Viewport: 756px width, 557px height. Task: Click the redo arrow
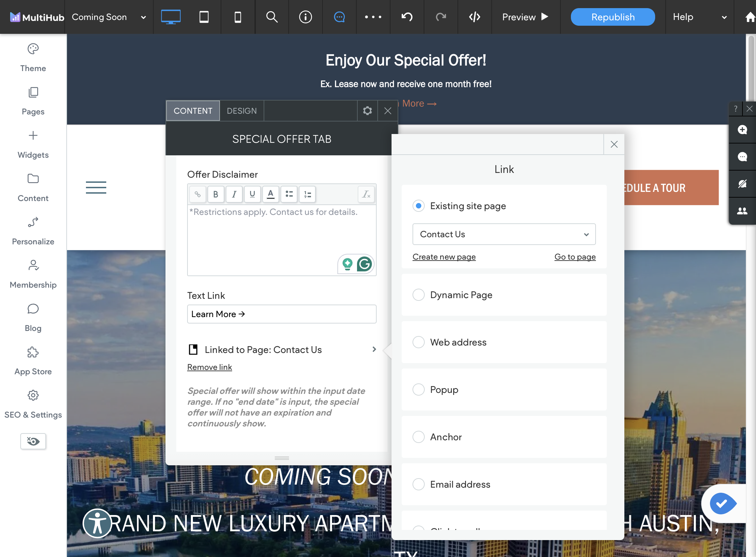pos(441,17)
